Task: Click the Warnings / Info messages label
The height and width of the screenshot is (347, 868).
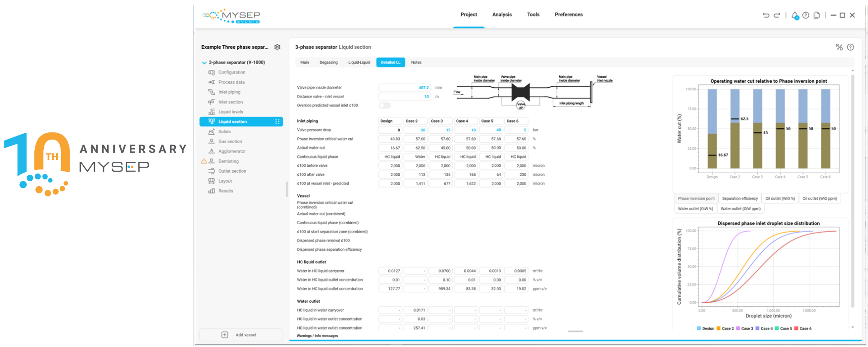Action: [317, 336]
